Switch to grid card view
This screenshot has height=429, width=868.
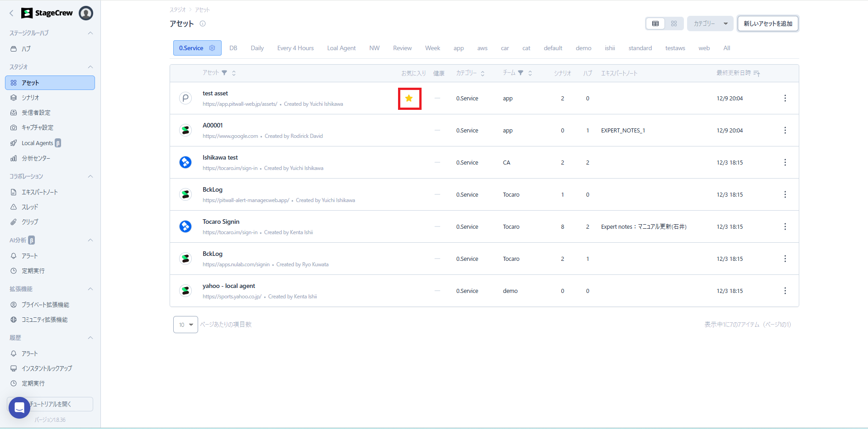click(674, 24)
